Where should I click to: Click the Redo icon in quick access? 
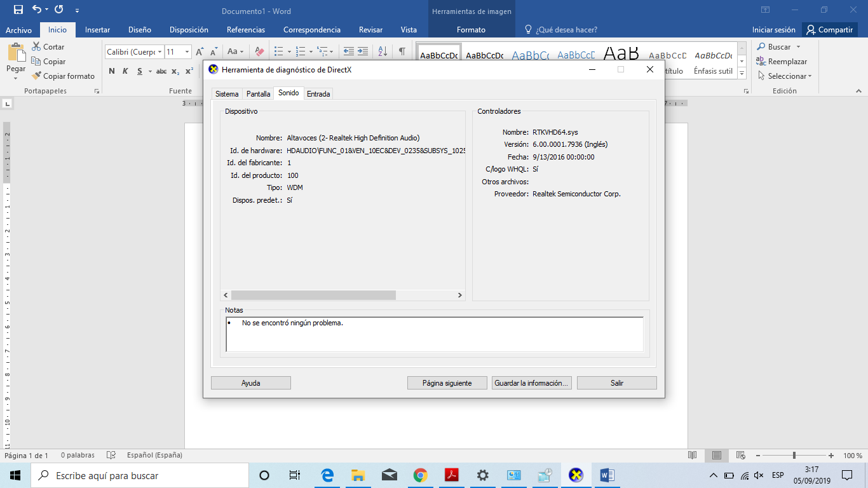[59, 10]
